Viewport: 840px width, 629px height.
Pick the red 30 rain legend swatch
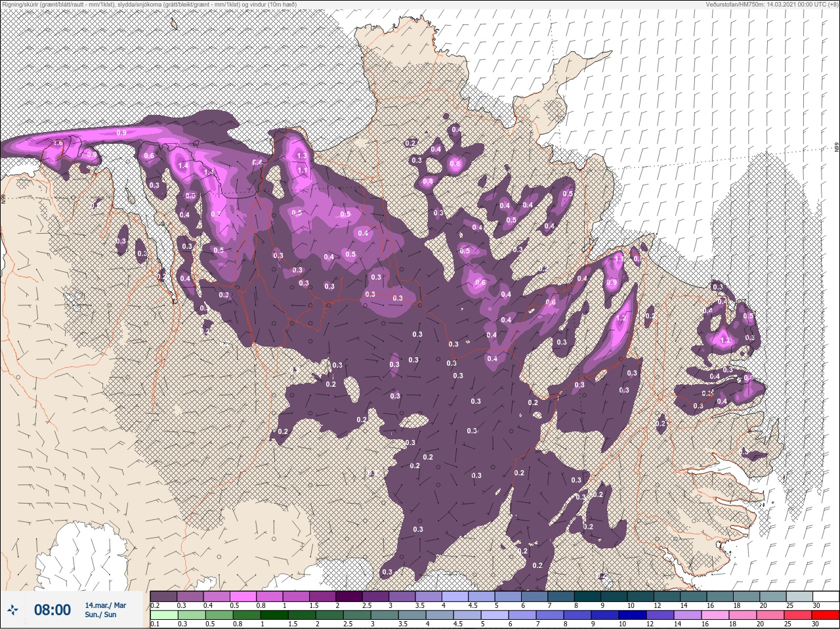826,615
